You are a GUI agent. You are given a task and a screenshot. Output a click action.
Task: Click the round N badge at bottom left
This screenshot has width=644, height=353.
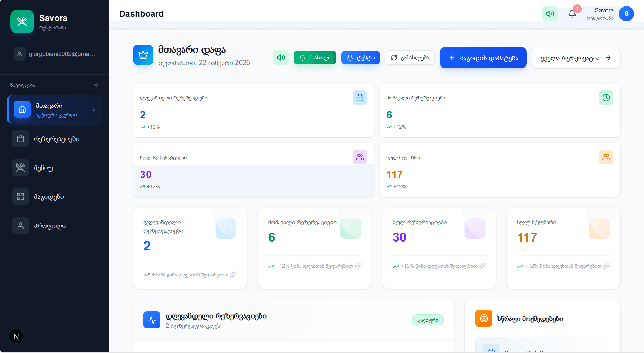point(16,336)
